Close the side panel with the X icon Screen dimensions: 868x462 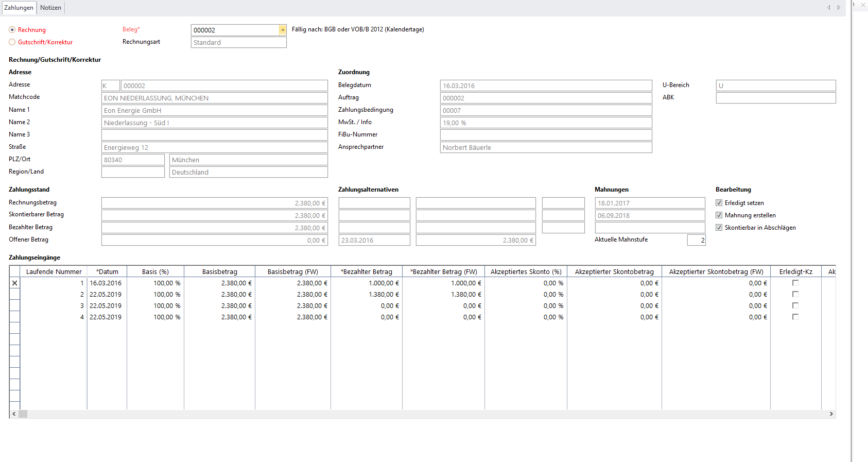tap(863, 5)
